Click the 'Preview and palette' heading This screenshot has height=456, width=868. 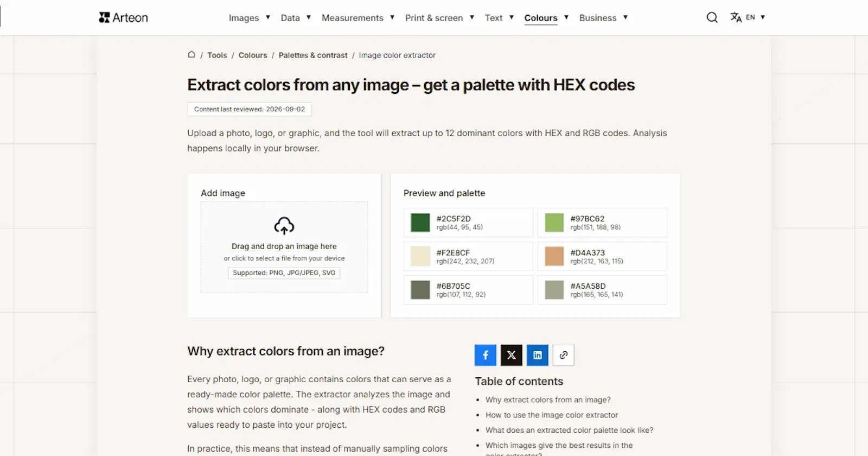(x=444, y=193)
